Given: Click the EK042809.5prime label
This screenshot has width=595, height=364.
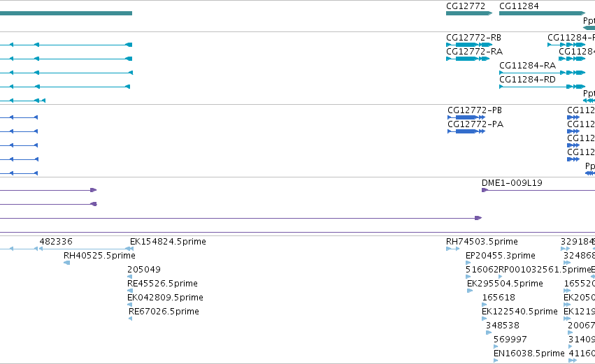Looking at the screenshot, I should point(165,298).
